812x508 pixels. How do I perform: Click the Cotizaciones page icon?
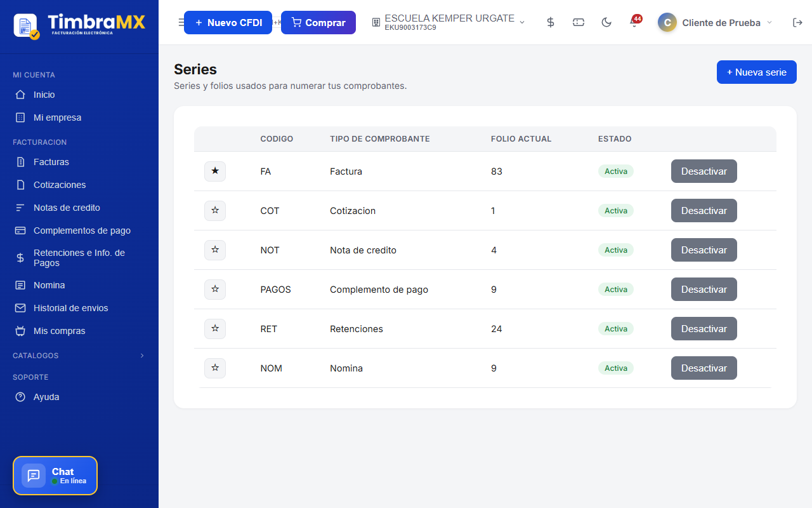[x=20, y=185]
